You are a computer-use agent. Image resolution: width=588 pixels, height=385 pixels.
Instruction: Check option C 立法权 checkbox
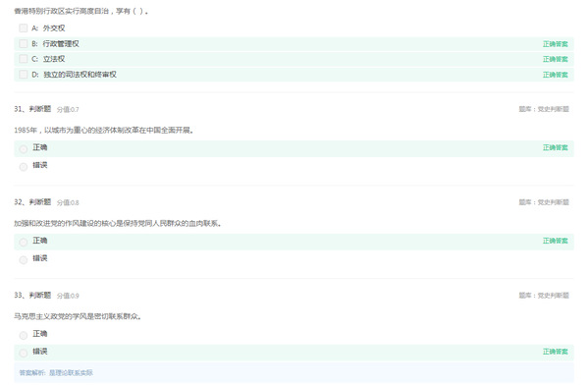pyautogui.click(x=24, y=59)
